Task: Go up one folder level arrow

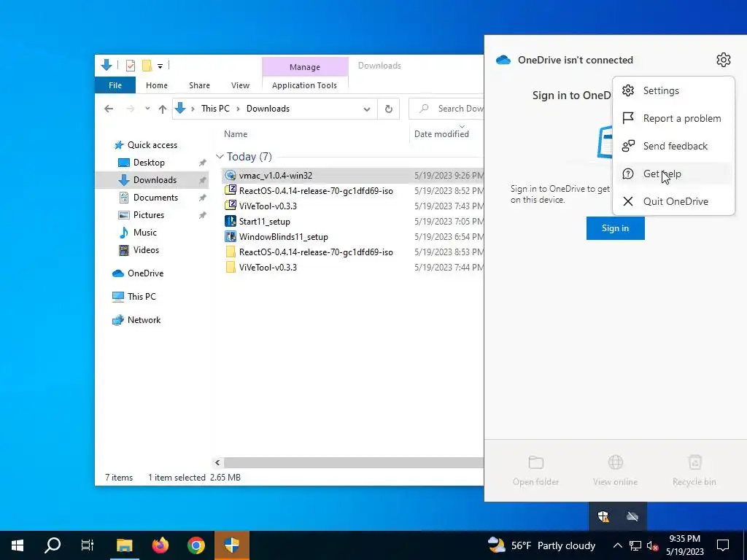Action: pos(163,109)
